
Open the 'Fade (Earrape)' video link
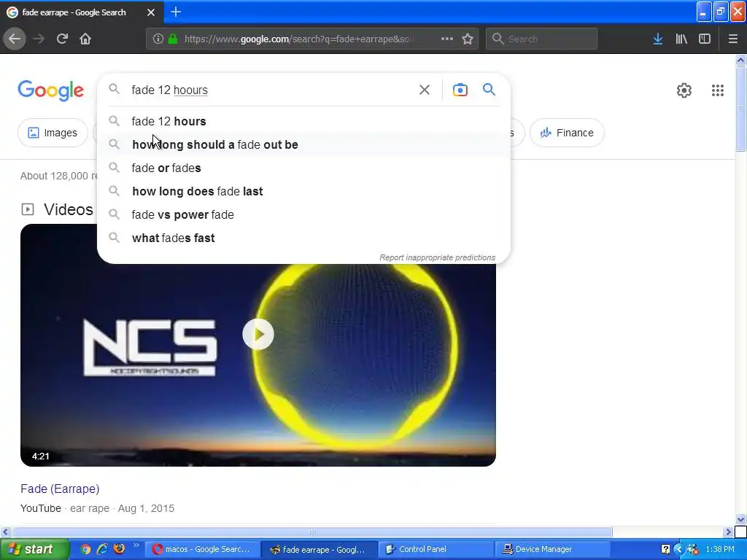[x=60, y=489]
